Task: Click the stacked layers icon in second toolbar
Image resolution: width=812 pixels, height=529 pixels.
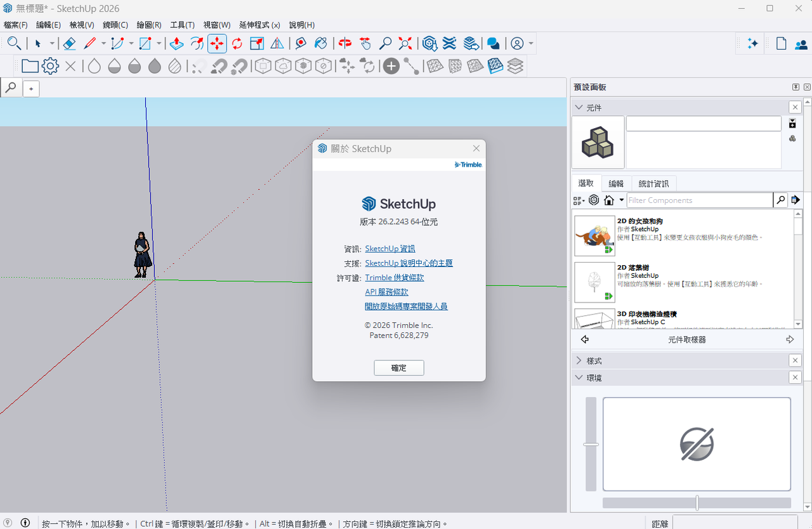Action: click(515, 66)
